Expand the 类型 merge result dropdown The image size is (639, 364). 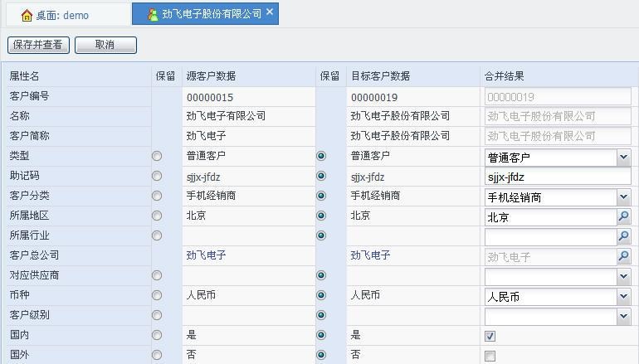point(623,157)
